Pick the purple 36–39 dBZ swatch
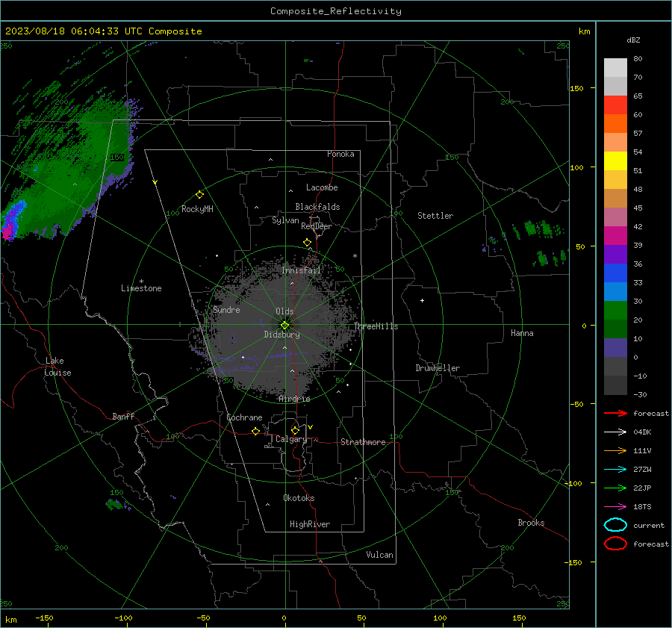The width and height of the screenshot is (672, 628). (x=615, y=254)
